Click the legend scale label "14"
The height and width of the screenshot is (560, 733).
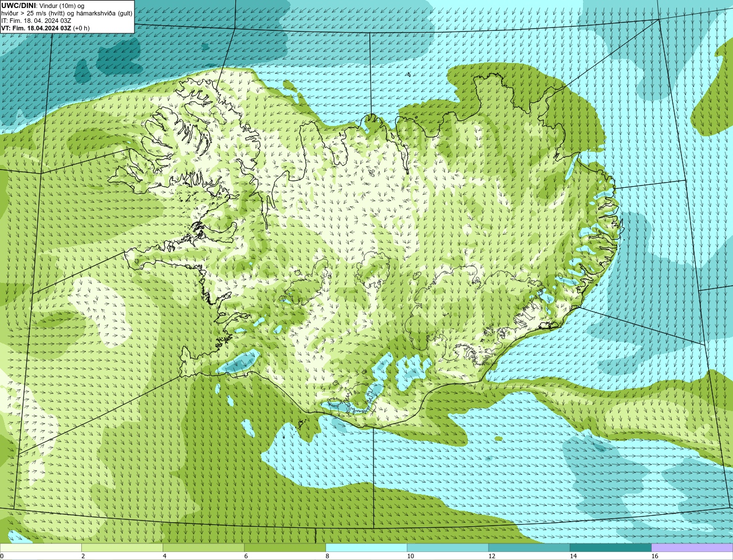[574, 556]
